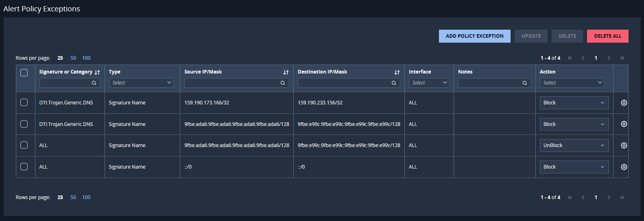This screenshot has height=221, width=644.
Task: Click the DELETE button
Action: click(567, 36)
